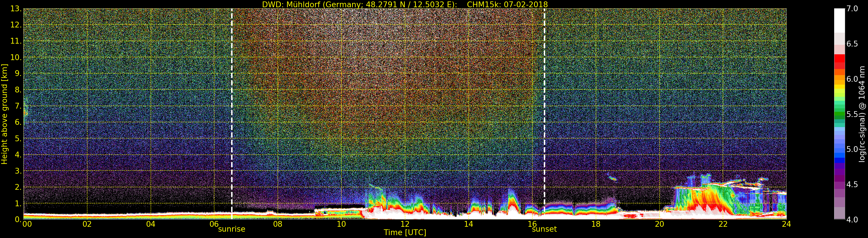
Task: Select time-axis tick label 02
Action: click(x=87, y=224)
